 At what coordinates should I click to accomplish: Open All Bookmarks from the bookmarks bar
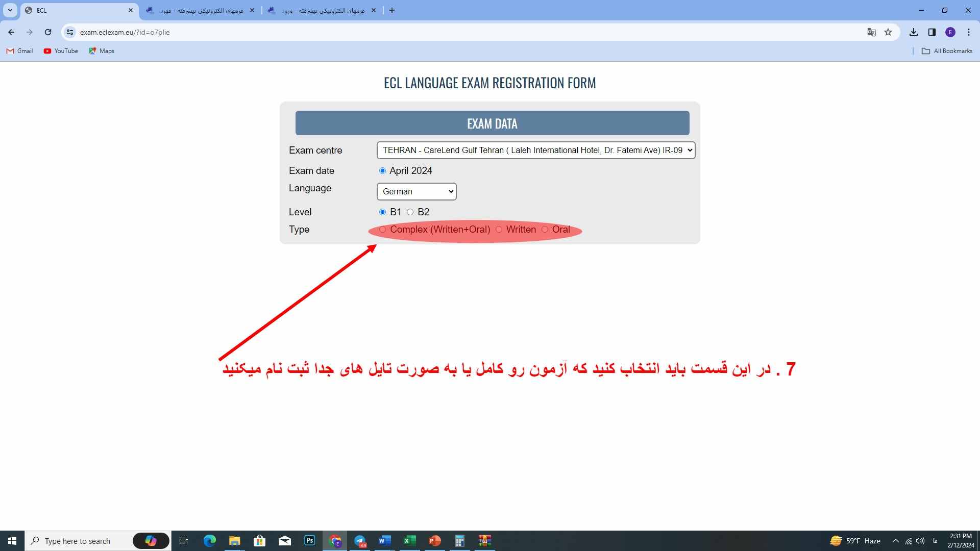[947, 51]
